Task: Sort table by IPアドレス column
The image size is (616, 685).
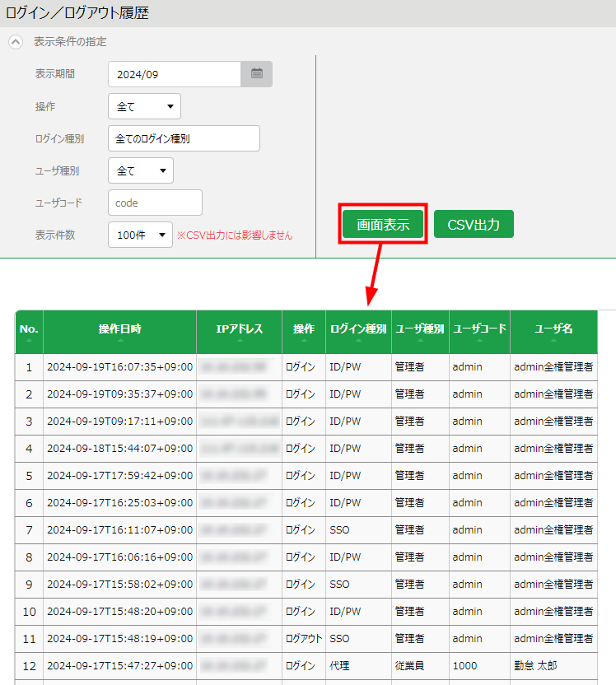Action: [239, 329]
